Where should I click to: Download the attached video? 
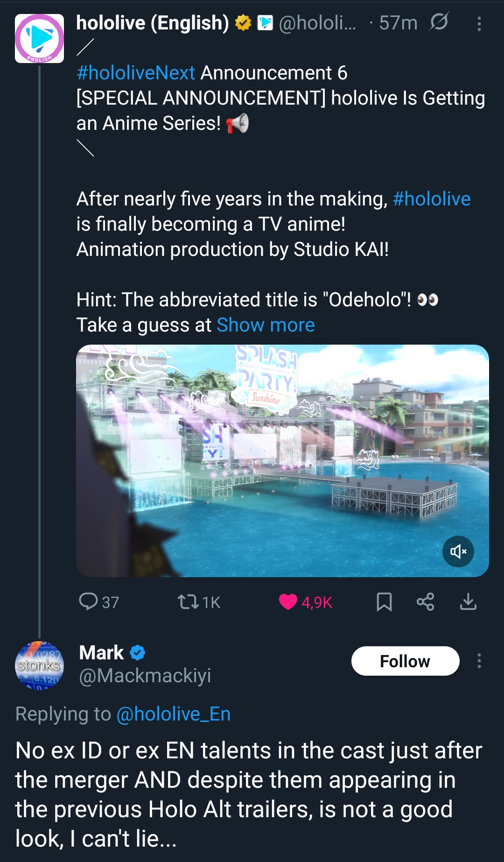[x=468, y=602]
